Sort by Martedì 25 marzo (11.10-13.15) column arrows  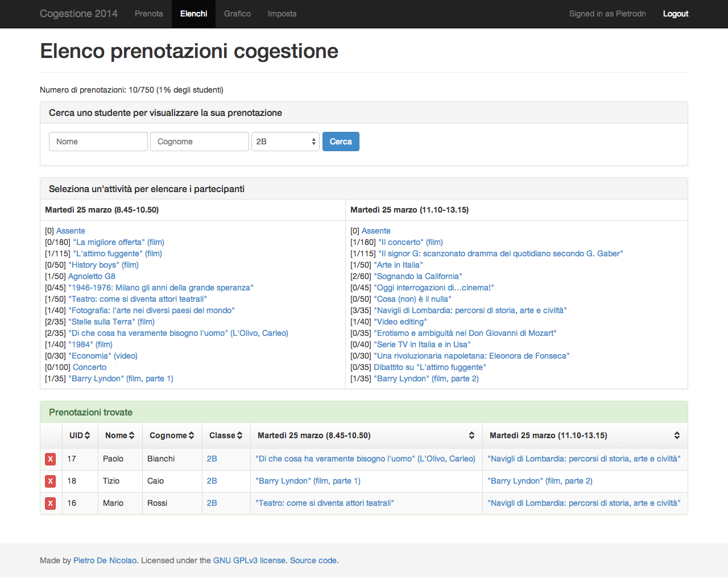click(x=677, y=435)
